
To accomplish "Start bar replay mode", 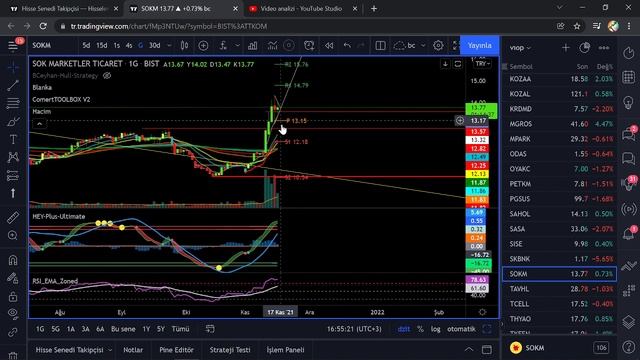I will point(329,46).
